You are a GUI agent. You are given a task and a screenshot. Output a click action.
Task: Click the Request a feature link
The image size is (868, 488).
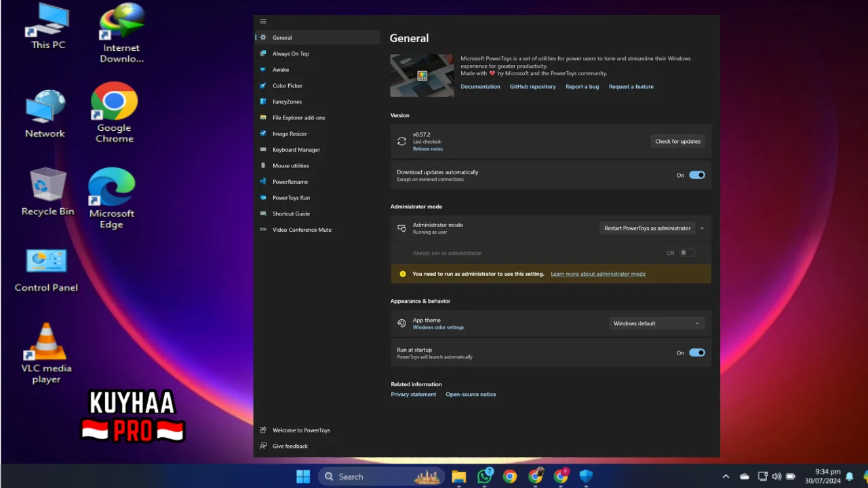(631, 87)
